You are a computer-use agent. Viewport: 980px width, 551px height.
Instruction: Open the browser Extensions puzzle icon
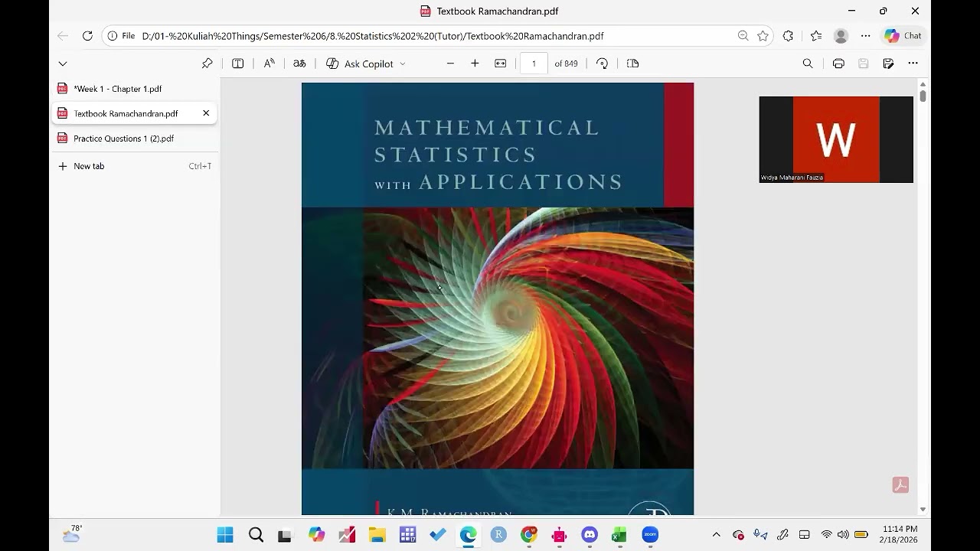pos(788,36)
